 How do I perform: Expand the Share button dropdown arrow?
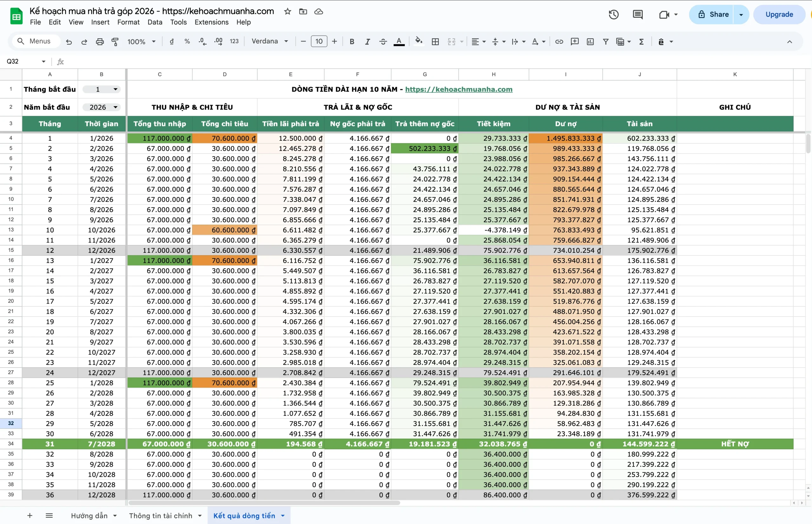click(741, 15)
